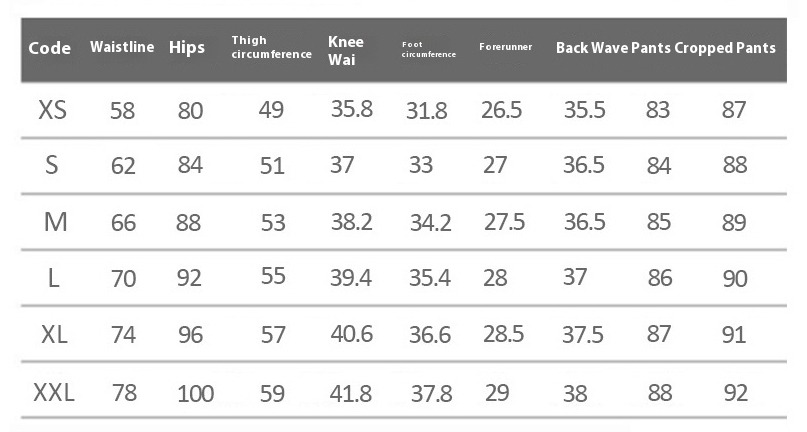Select cropped pants value 91 for XL
The height and width of the screenshot is (432, 807).
coord(734,335)
